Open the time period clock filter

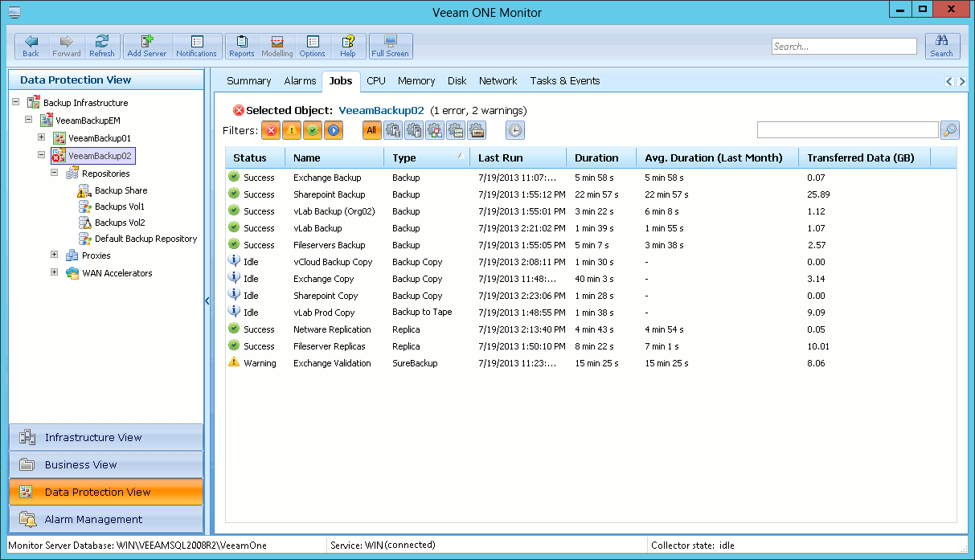pos(515,130)
